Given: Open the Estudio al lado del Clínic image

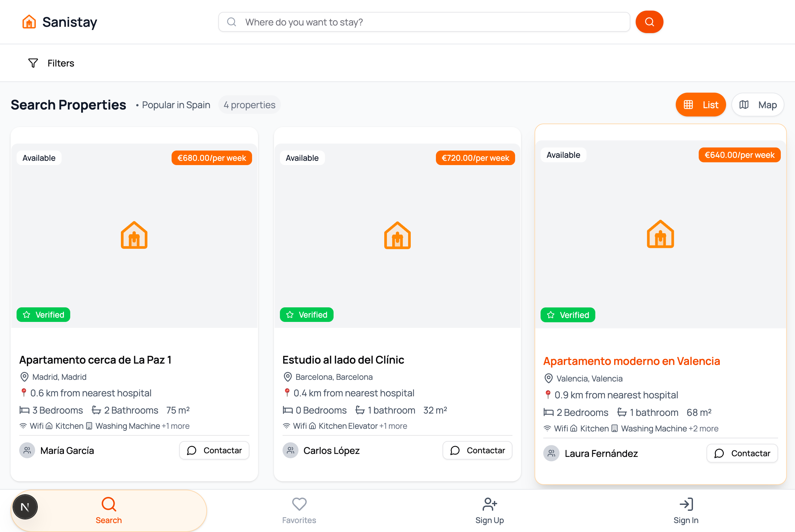Looking at the screenshot, I should point(397,236).
